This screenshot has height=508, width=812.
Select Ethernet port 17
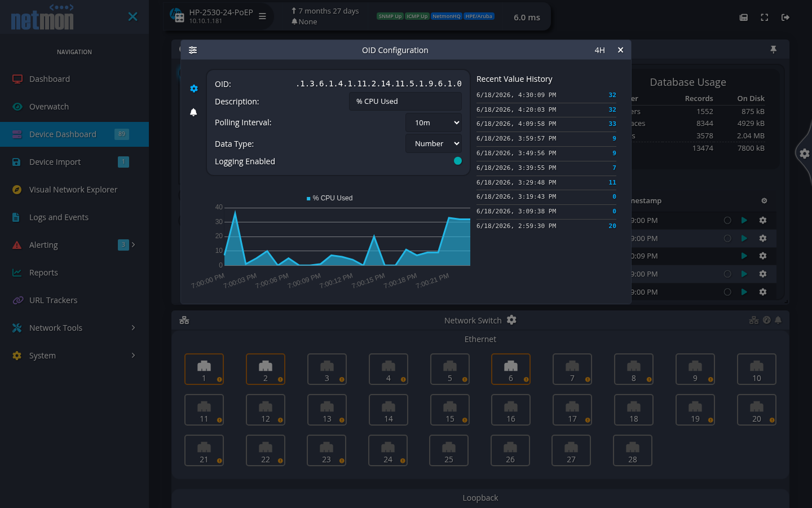pos(572,410)
